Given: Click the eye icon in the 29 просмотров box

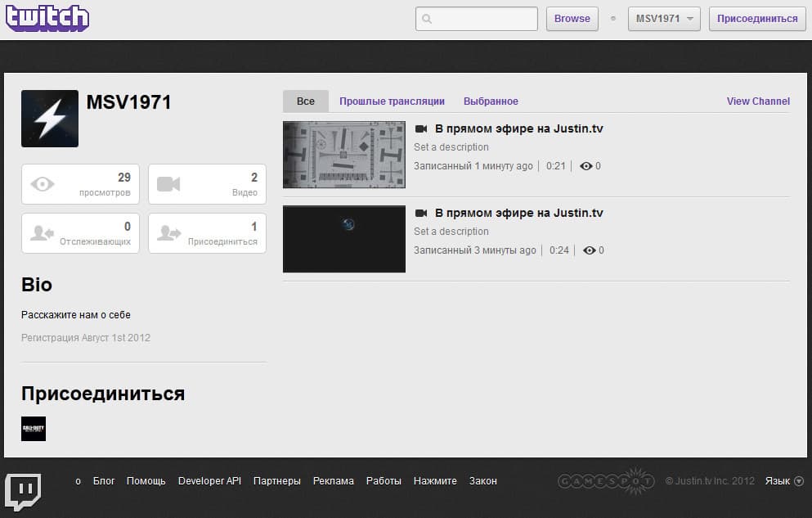Looking at the screenshot, I should tap(43, 184).
